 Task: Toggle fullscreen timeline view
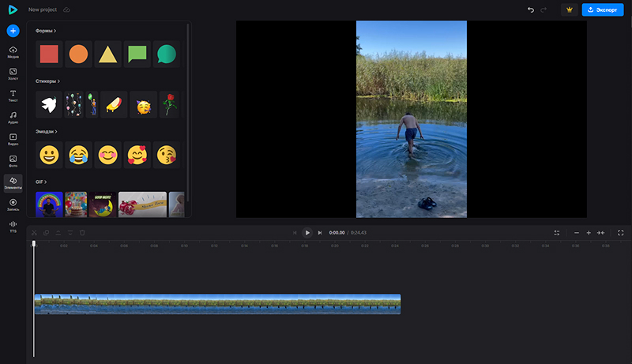(620, 233)
